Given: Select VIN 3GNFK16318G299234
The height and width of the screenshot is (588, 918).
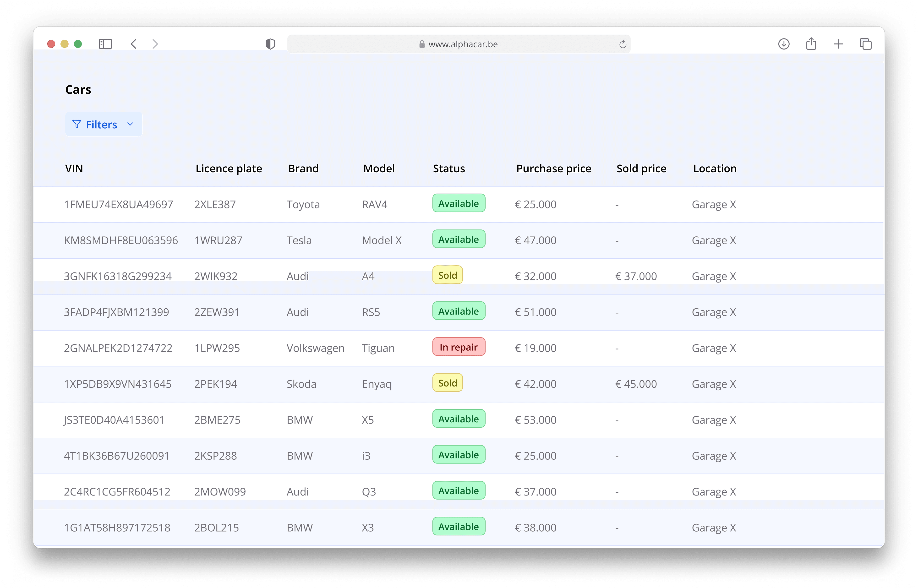Looking at the screenshot, I should 118,276.
